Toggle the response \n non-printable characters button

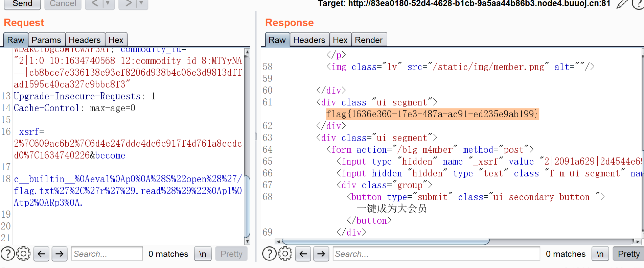point(600,254)
